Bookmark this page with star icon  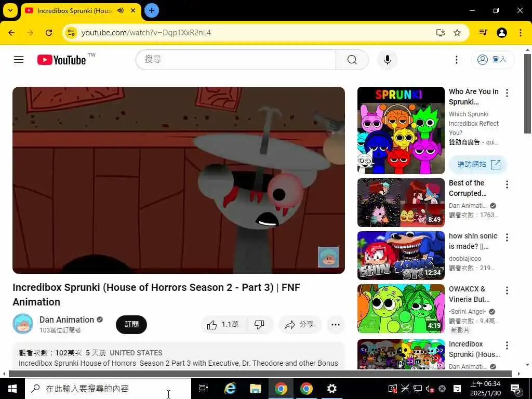pos(457,33)
